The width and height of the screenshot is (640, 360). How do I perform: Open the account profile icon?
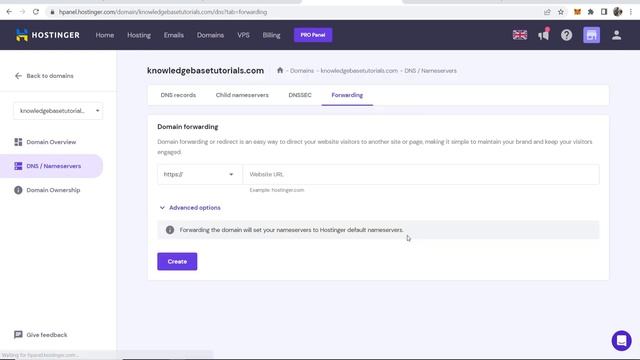coord(616,35)
